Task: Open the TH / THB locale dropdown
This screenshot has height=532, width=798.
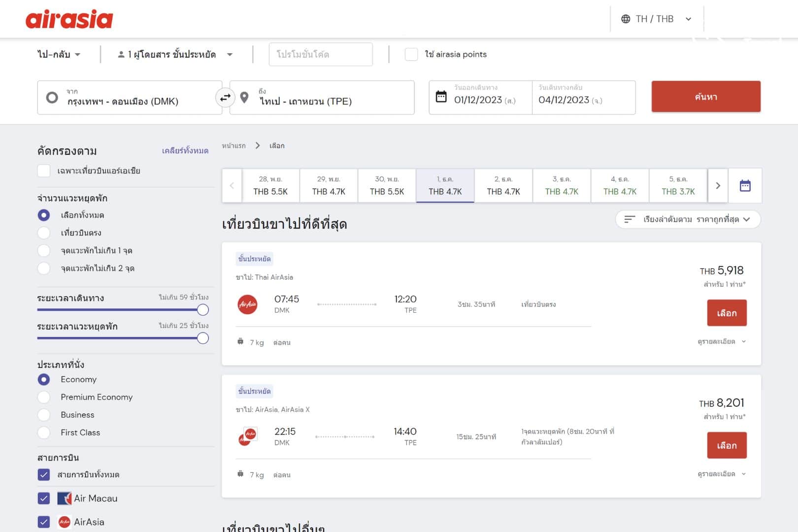Action: [657, 19]
